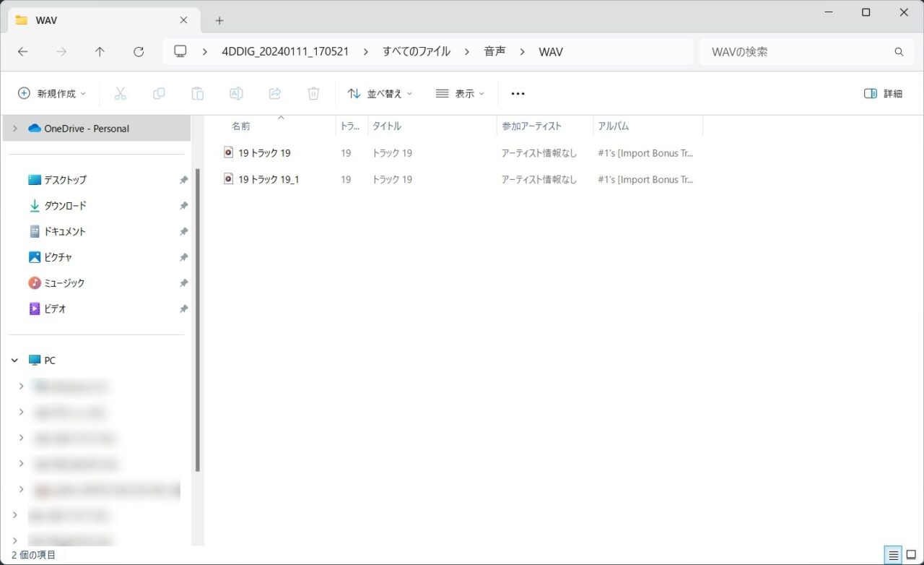Go forward with the Forward arrow
Image resolution: width=924 pixels, height=565 pixels.
pyautogui.click(x=62, y=52)
